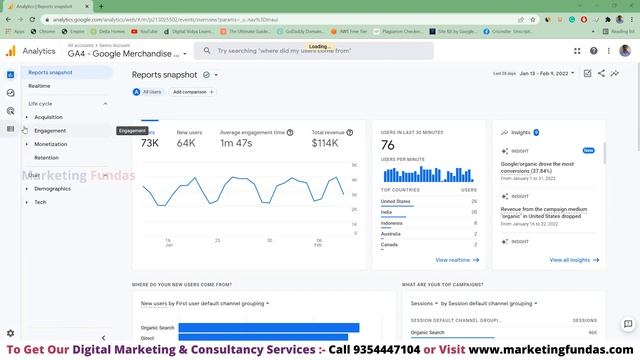Click the All accounts breadcrumb link
Image resolution: width=640 pixels, height=360 pixels.
click(x=80, y=45)
